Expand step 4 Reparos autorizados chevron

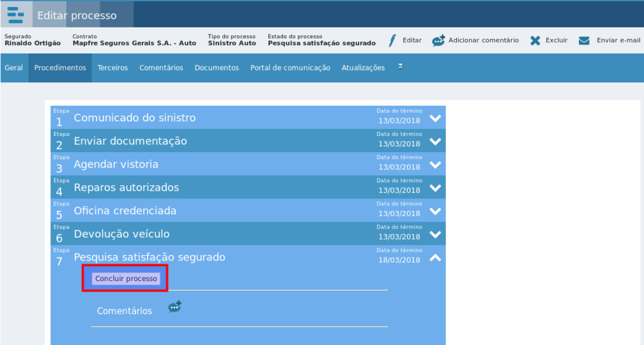point(435,188)
